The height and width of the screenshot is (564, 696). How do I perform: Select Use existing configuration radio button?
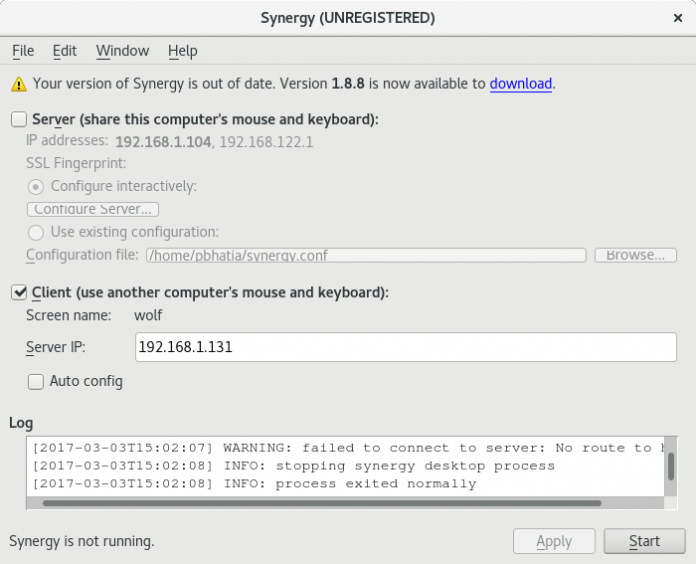pyautogui.click(x=36, y=232)
